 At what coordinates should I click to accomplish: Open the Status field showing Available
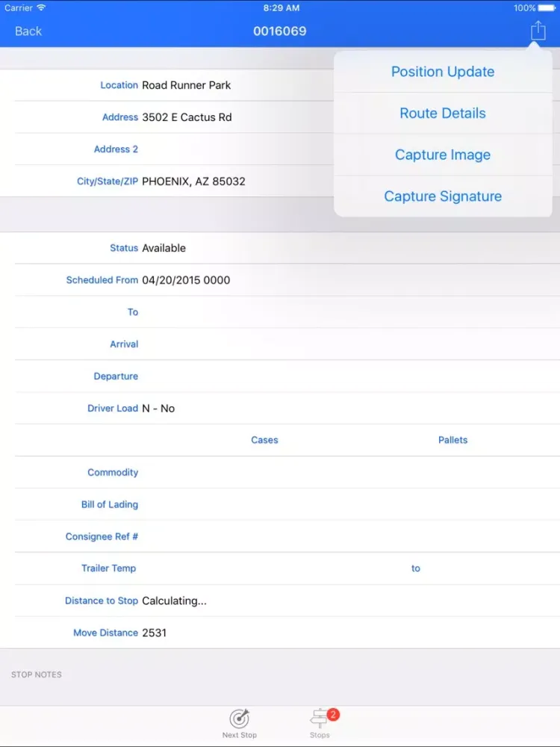[x=164, y=248]
